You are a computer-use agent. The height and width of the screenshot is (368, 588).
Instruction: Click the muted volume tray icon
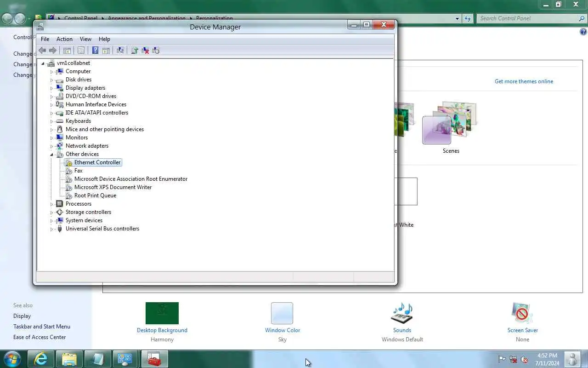(x=524, y=359)
